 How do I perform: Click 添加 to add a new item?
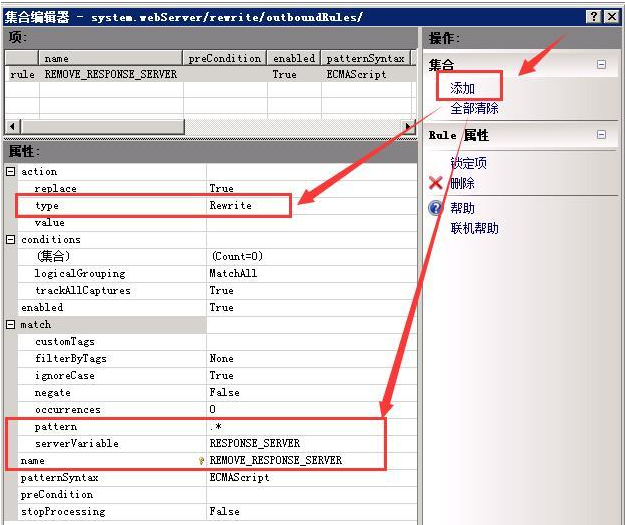point(463,89)
